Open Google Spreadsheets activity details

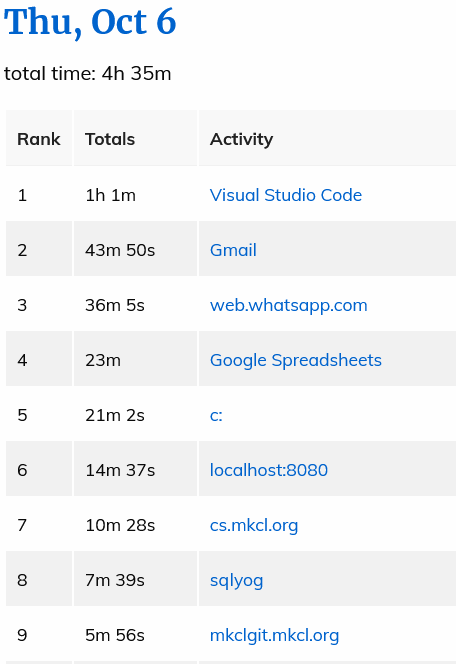[296, 360]
